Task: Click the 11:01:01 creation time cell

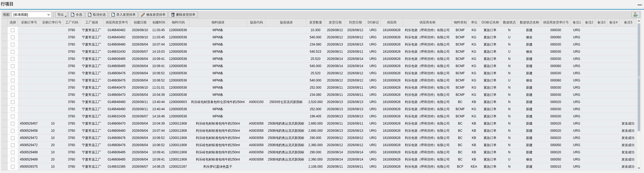Action: tap(159, 88)
